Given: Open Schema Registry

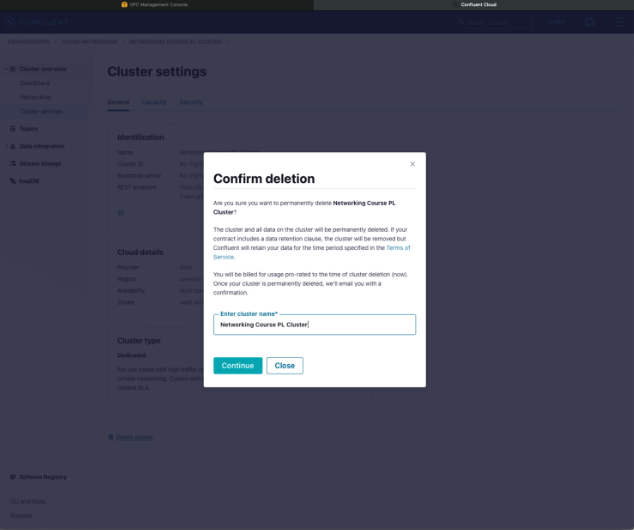Looking at the screenshot, I should point(43,477).
